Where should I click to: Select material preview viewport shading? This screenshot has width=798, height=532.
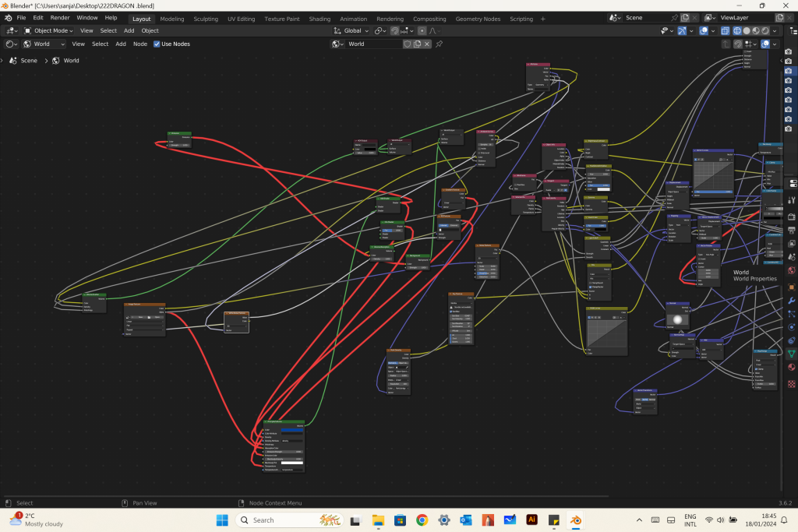pos(756,30)
